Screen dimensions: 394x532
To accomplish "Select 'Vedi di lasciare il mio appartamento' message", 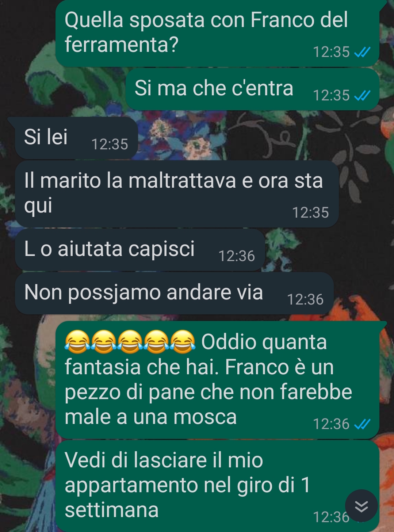I will 217,486.
